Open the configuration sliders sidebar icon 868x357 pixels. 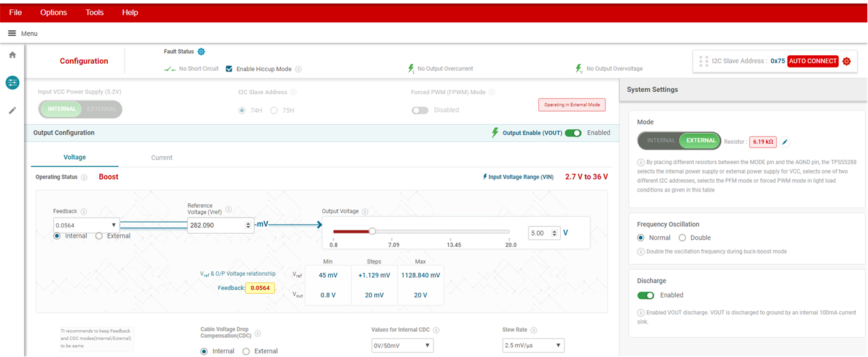click(x=12, y=83)
